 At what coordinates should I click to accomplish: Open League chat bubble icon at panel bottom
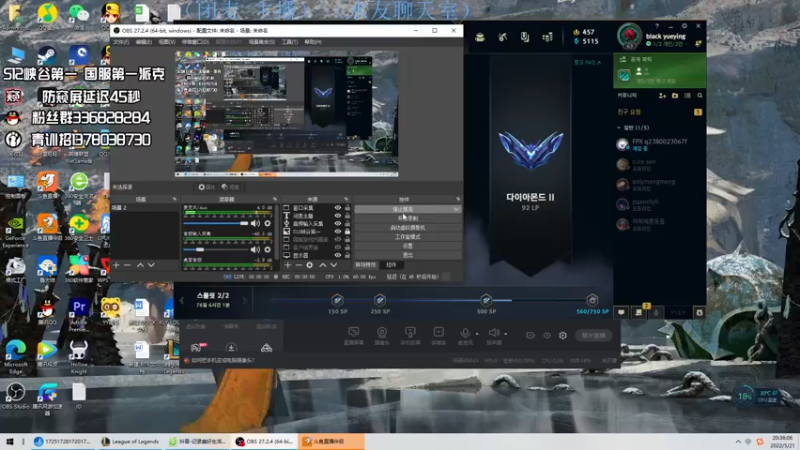(x=621, y=312)
